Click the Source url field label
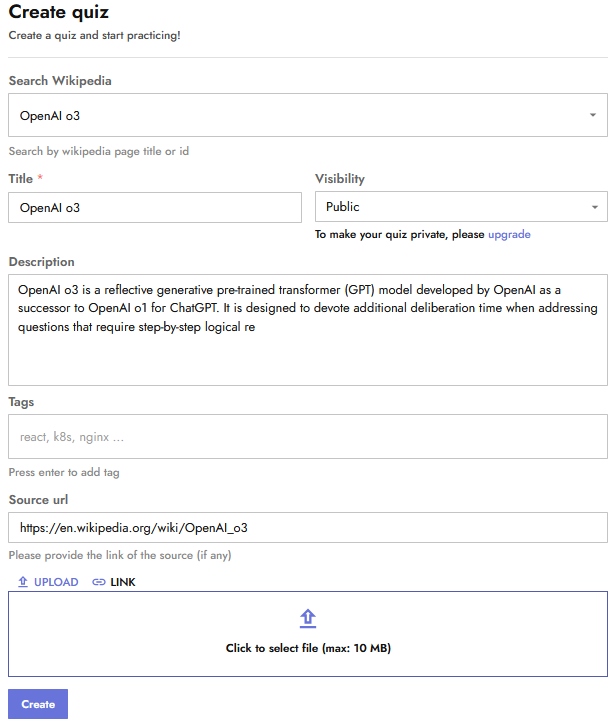This screenshot has height=722, width=612. [x=38, y=499]
